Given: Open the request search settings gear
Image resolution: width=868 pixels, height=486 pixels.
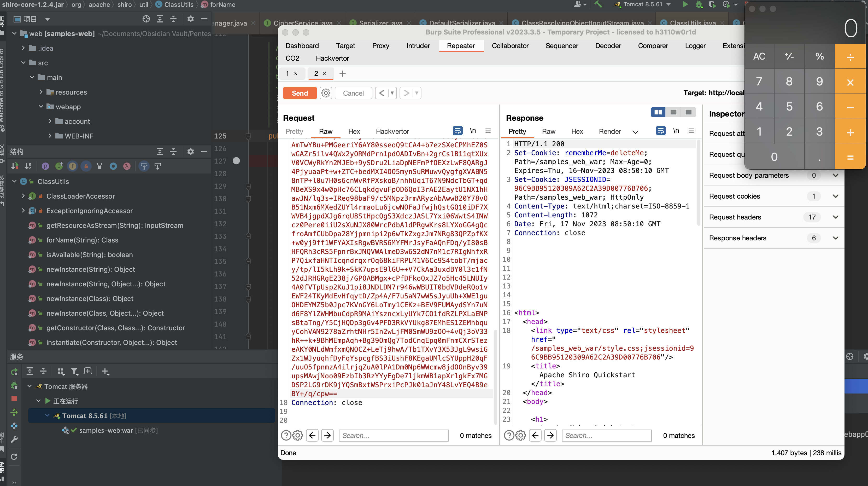Looking at the screenshot, I should click(x=297, y=435).
